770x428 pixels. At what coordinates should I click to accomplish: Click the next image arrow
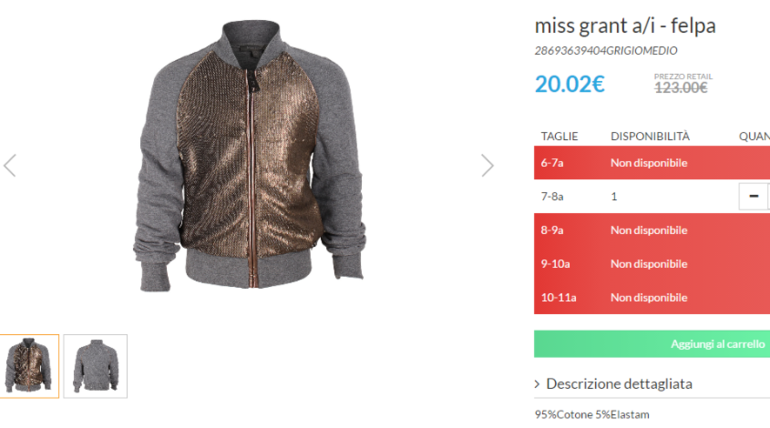pyautogui.click(x=487, y=165)
